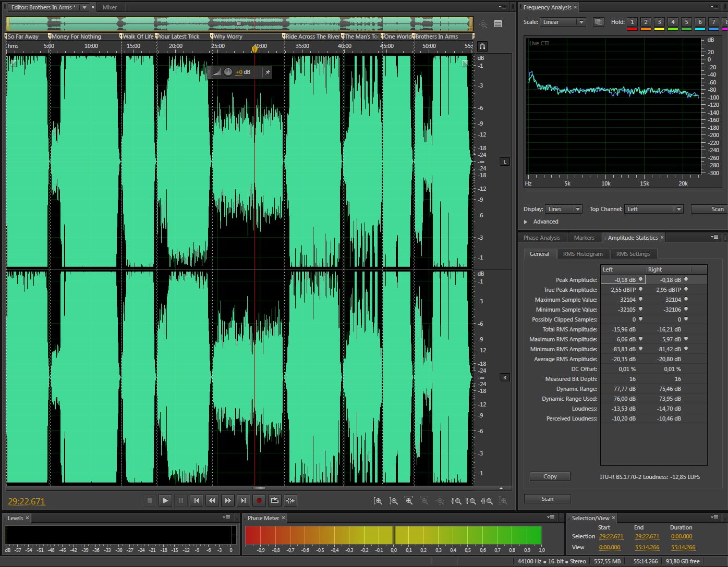This screenshot has height=567, width=728.
Task: Click the Scan button below statistics table
Action: click(x=547, y=499)
